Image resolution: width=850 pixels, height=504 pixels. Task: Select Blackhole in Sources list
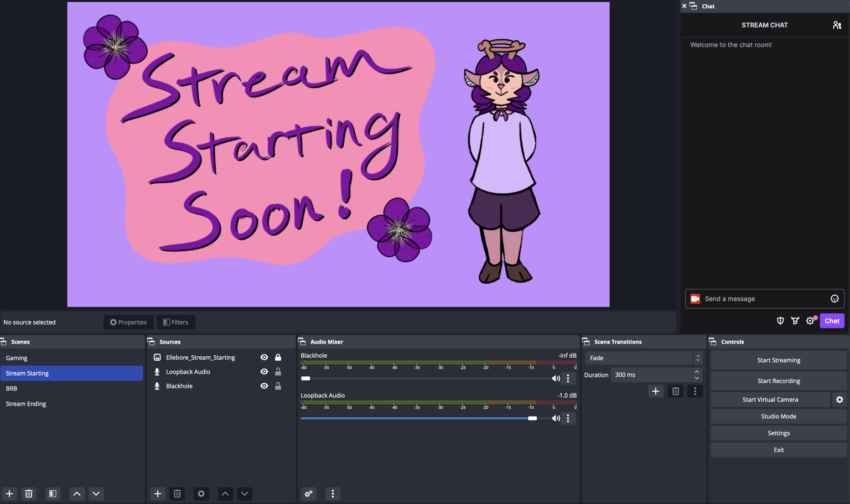point(179,386)
